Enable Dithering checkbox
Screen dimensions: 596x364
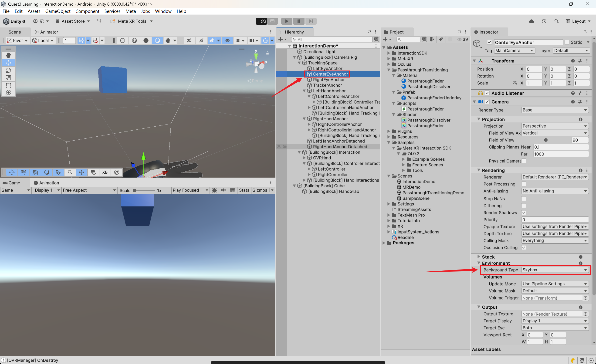coord(524,206)
